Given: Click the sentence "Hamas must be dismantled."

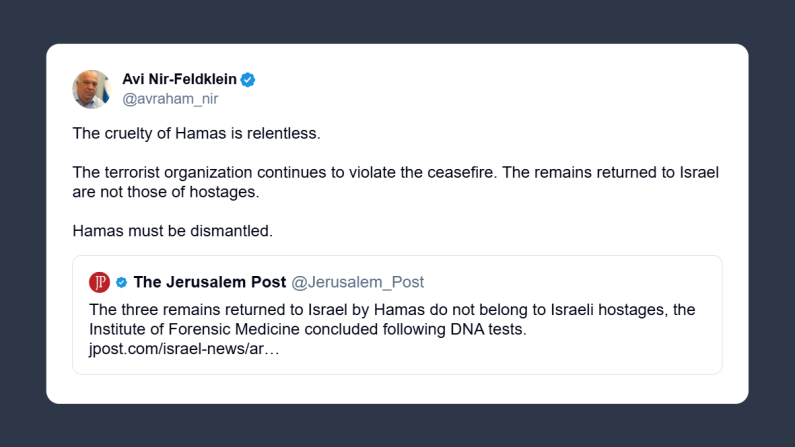Looking at the screenshot, I should (x=172, y=231).
